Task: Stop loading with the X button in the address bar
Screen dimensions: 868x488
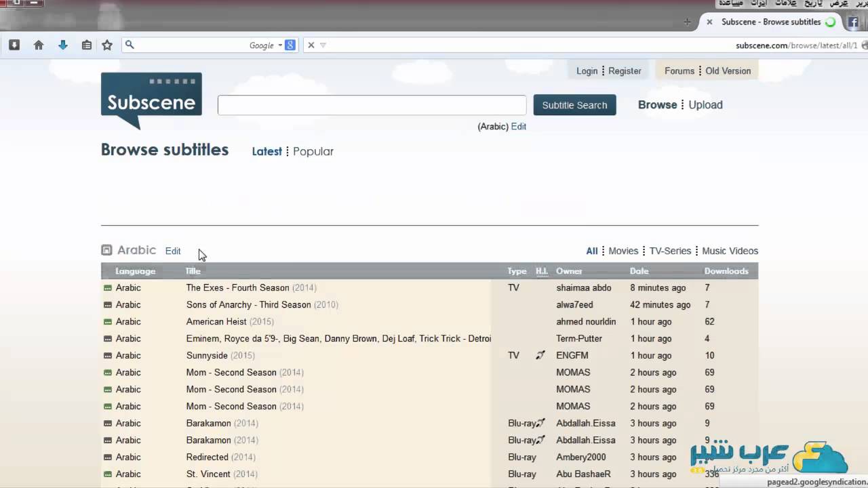Action: 311,45
